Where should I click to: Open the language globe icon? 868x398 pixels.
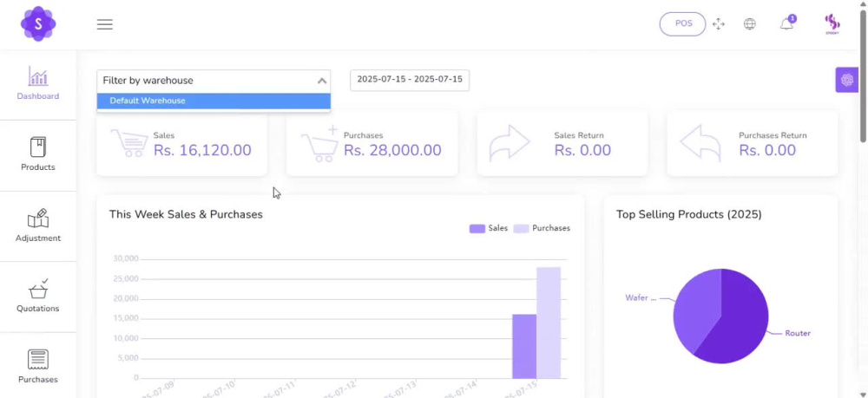point(750,24)
